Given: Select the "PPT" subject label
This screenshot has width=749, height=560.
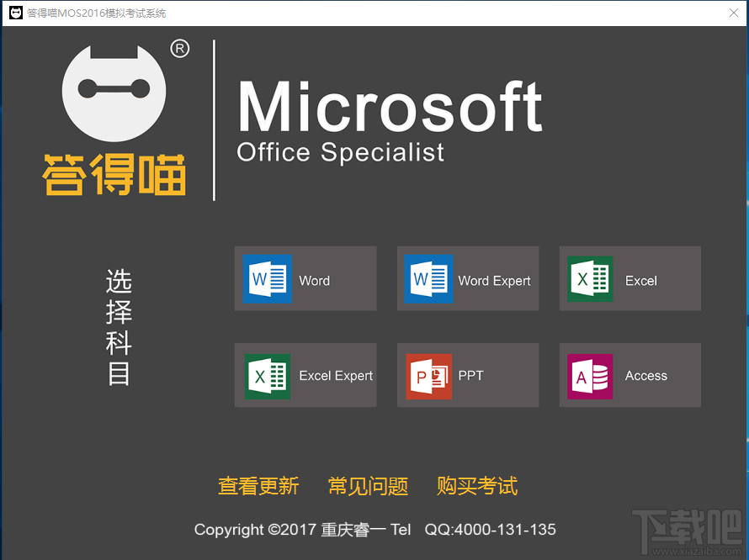Looking at the screenshot, I should pyautogui.click(x=470, y=376).
